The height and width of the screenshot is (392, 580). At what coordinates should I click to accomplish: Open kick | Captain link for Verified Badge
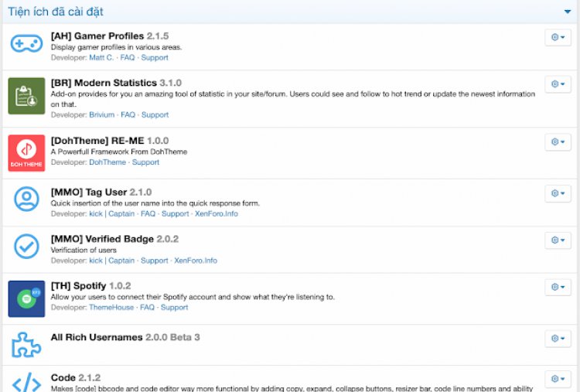111,261
